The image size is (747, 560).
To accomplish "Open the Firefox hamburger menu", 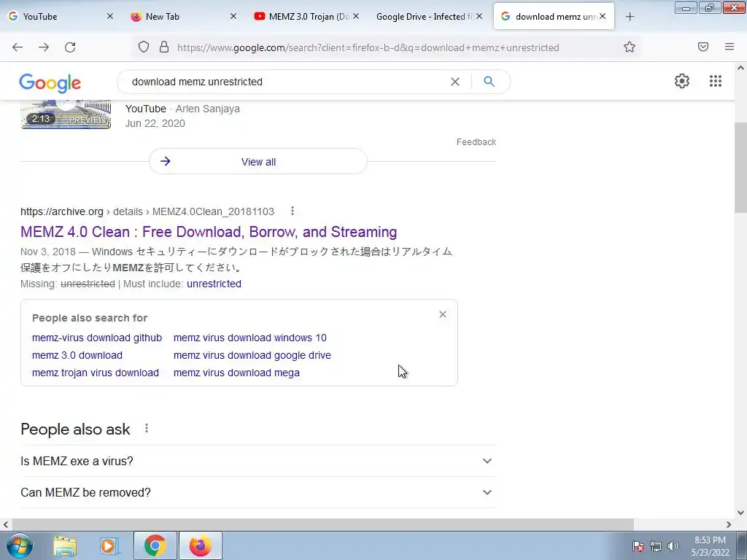I will click(729, 47).
